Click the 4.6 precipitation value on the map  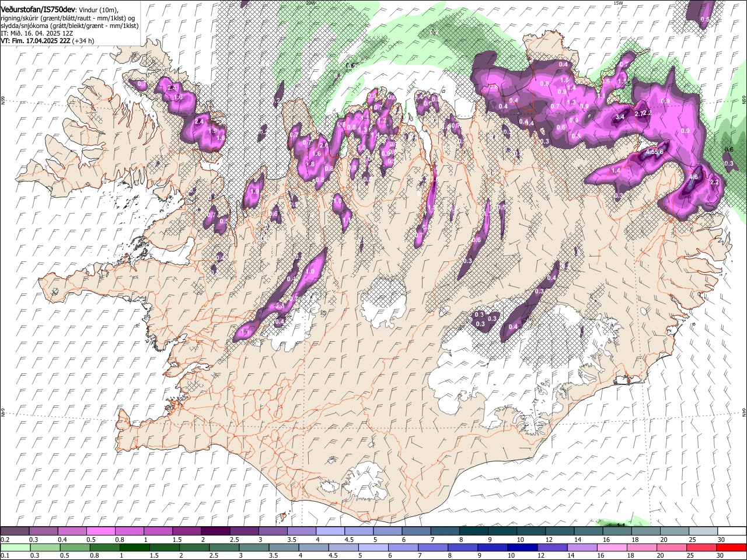[x=694, y=177]
